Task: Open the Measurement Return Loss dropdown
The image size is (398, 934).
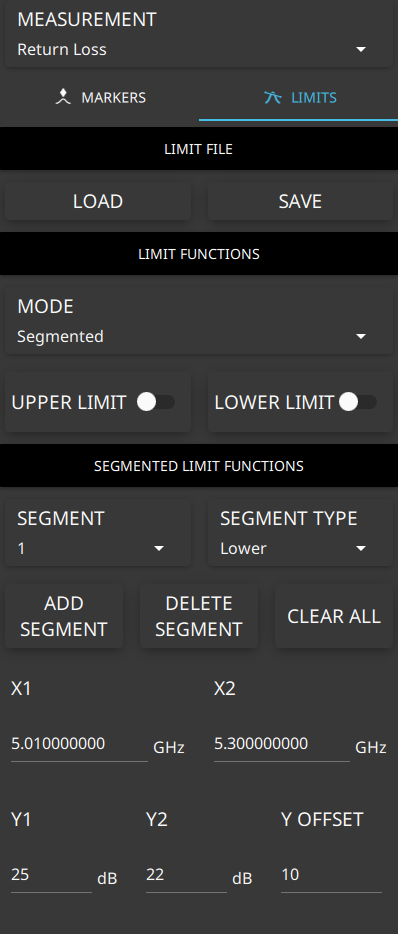Action: [x=199, y=35]
